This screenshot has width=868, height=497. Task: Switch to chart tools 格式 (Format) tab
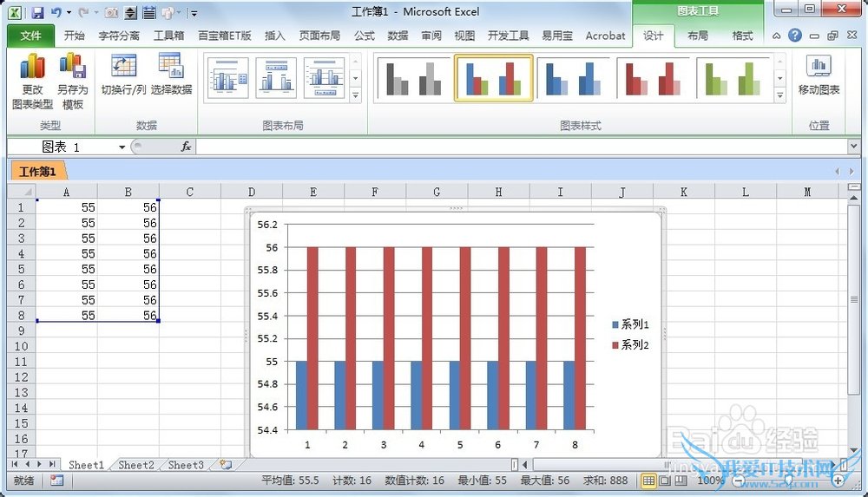(x=742, y=36)
